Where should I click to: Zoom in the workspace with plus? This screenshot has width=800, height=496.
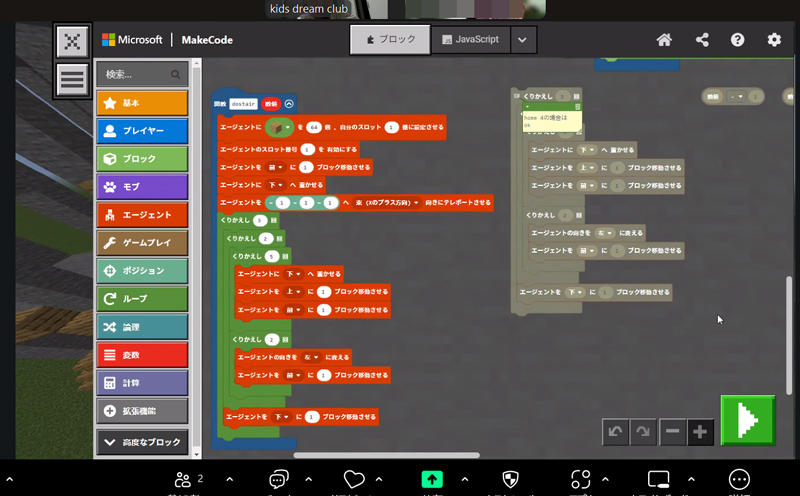coord(700,431)
